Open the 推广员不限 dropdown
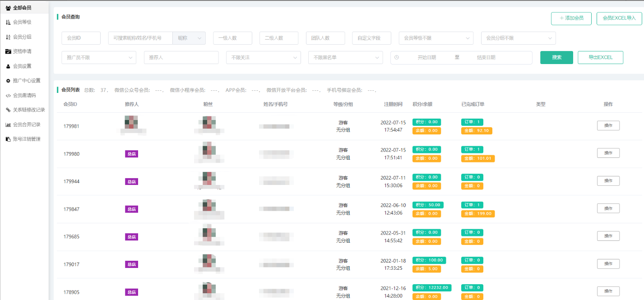Image resolution: width=644 pixels, height=300 pixels. click(99, 58)
